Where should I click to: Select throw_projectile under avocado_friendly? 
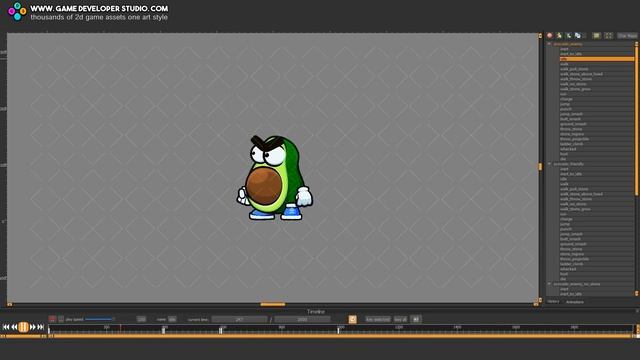[x=597, y=259]
